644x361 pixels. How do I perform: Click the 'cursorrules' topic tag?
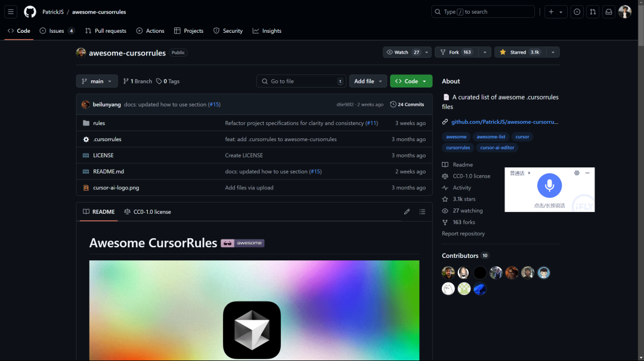(458, 148)
